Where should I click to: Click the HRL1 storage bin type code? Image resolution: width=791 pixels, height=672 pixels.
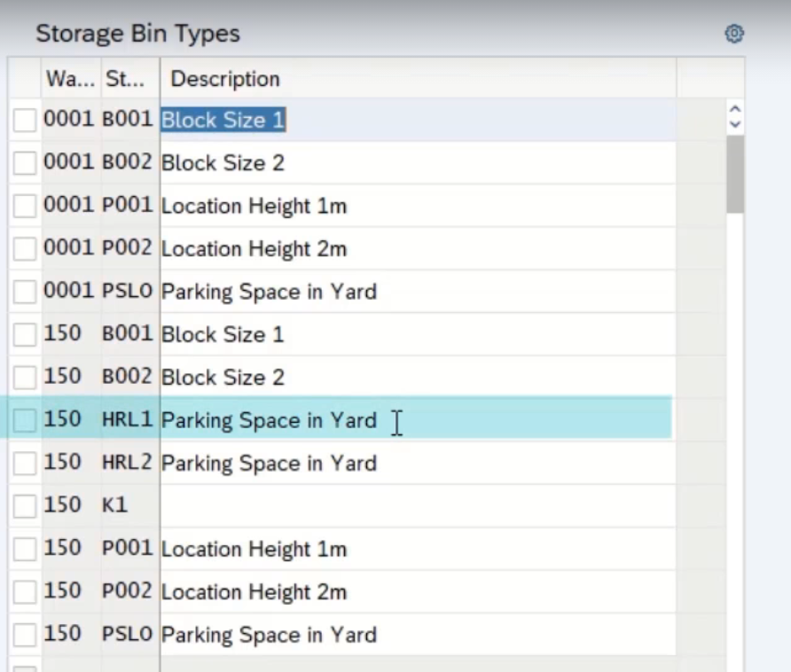[127, 419]
